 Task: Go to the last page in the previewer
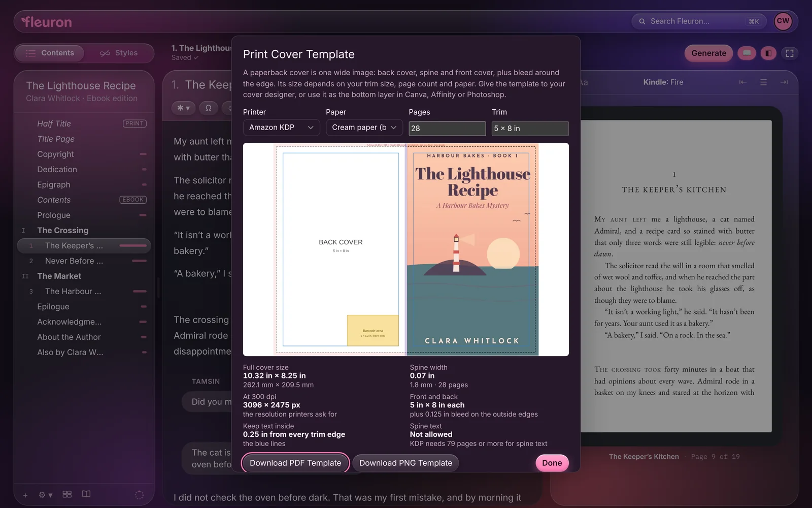[784, 82]
